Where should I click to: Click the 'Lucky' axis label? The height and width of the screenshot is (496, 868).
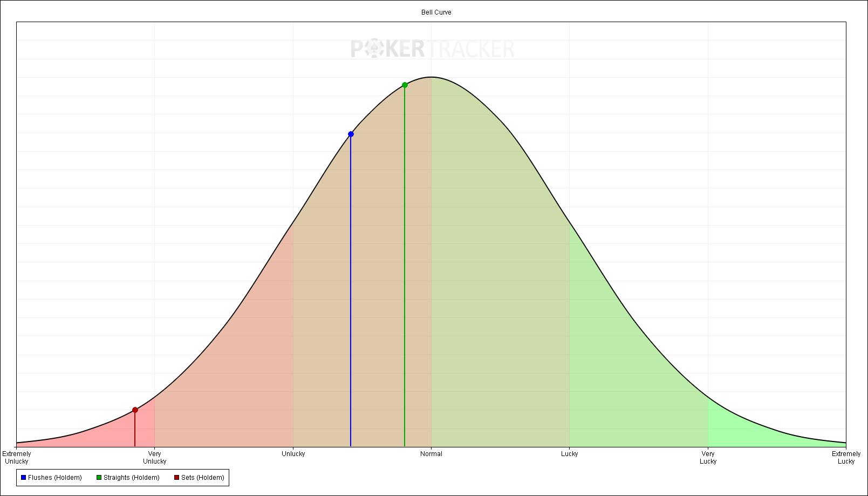569,454
